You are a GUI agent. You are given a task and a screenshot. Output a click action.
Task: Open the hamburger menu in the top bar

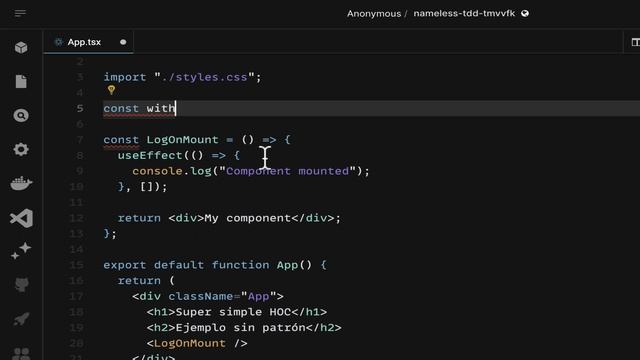coord(20,13)
